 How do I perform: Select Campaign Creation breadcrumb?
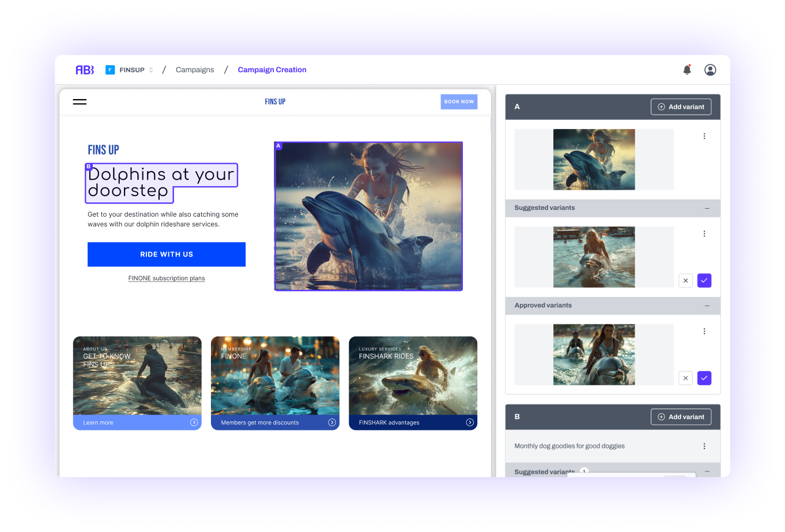(272, 70)
